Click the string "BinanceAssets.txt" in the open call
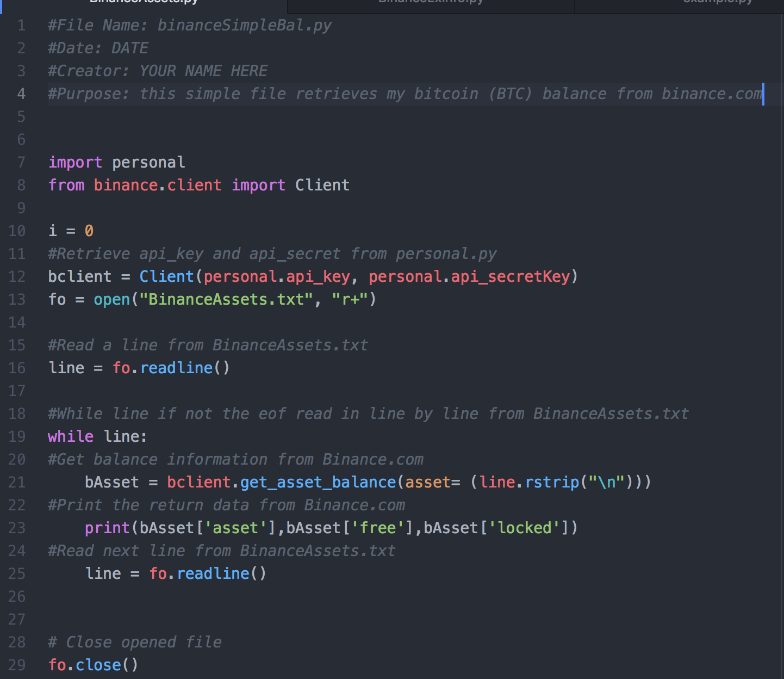 tap(226, 300)
